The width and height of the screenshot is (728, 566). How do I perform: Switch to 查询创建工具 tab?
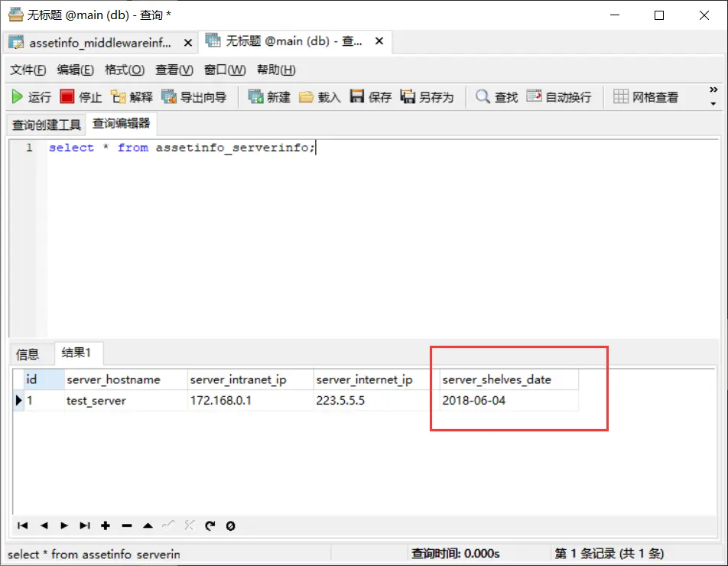pos(46,125)
